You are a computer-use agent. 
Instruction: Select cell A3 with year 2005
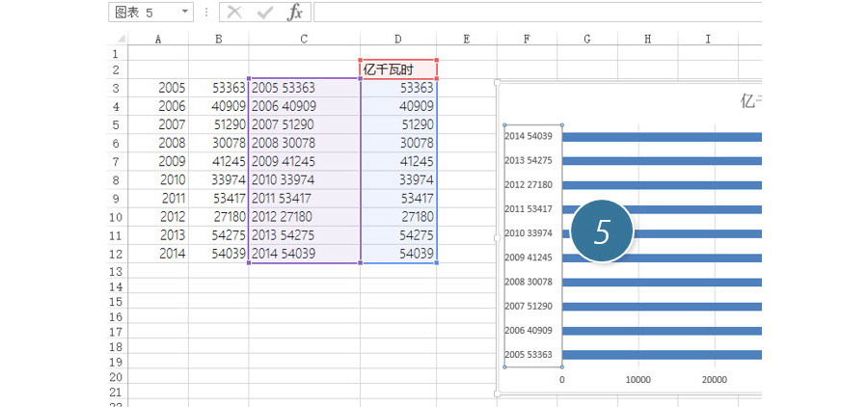[x=158, y=88]
